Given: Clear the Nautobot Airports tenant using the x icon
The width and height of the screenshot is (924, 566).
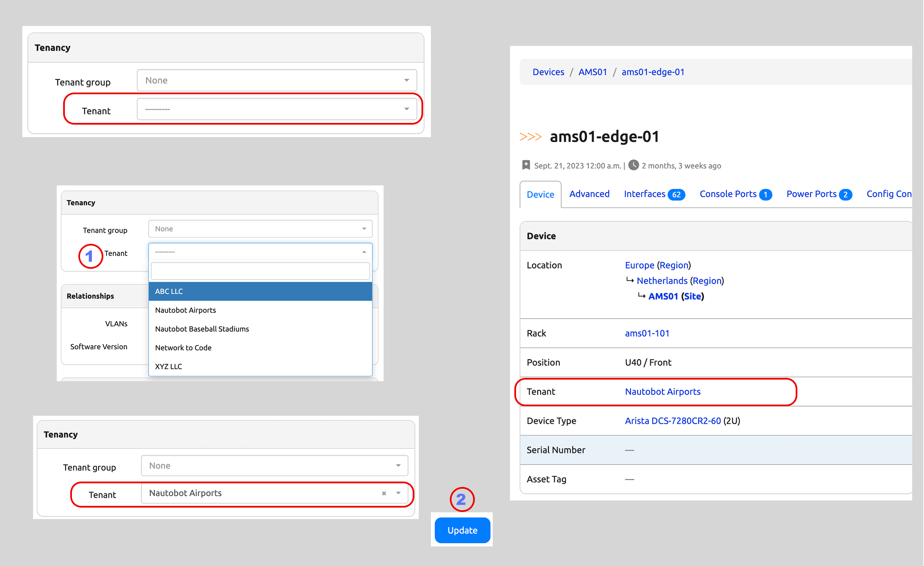Looking at the screenshot, I should point(384,494).
